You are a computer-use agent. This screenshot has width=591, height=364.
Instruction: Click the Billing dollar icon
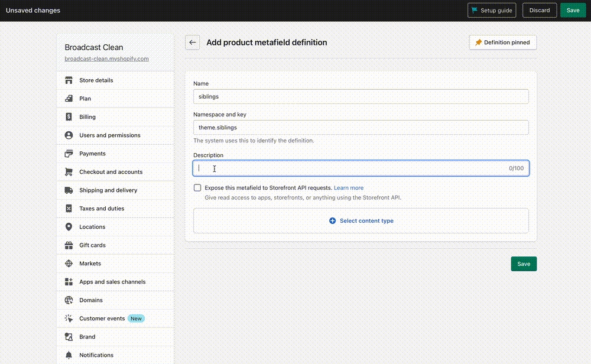point(69,117)
